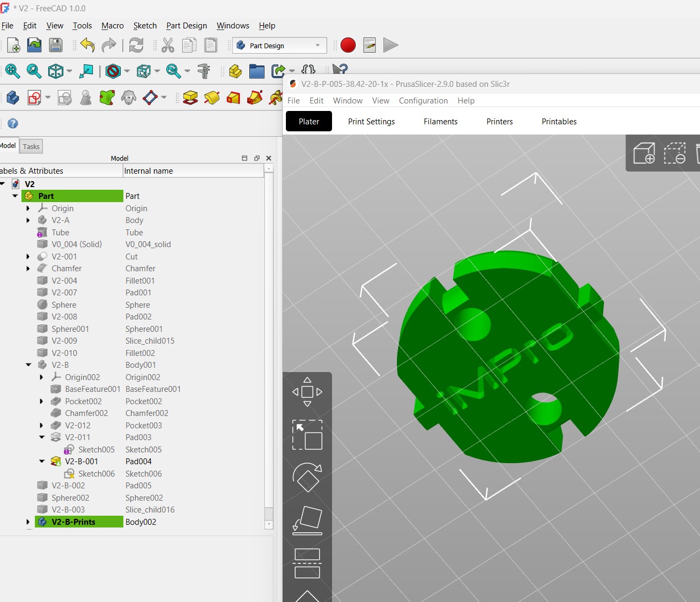Image resolution: width=700 pixels, height=602 pixels.
Task: Select PrusaSlicer's Scale tool
Action: 307,435
